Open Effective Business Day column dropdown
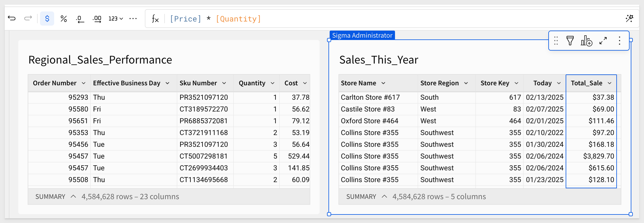 click(167, 83)
